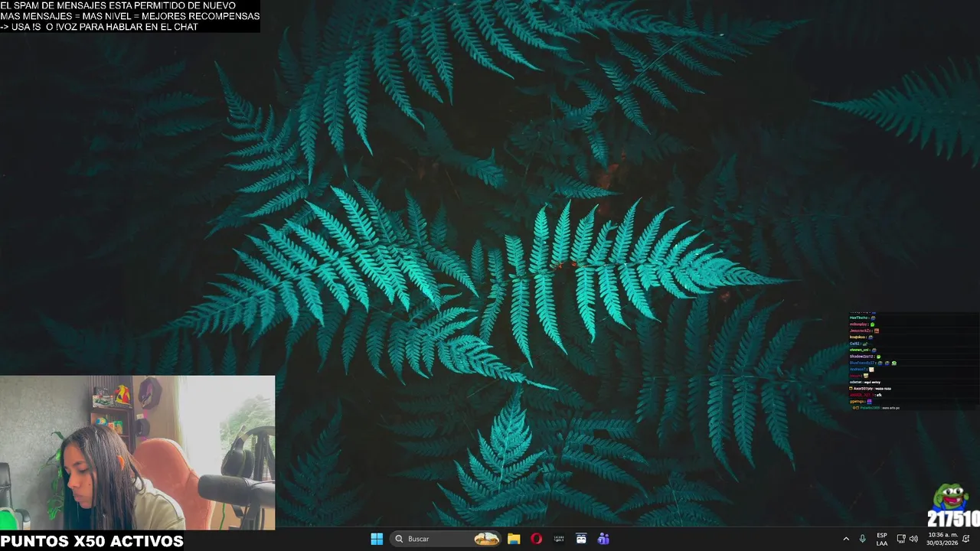Click the EL SPAM DE MENSAJES notice text

(118, 5)
